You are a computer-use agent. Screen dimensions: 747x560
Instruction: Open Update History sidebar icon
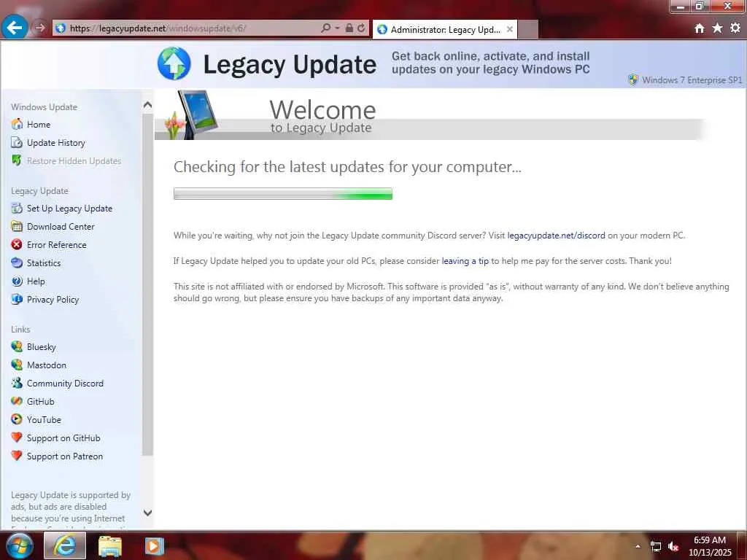point(17,142)
